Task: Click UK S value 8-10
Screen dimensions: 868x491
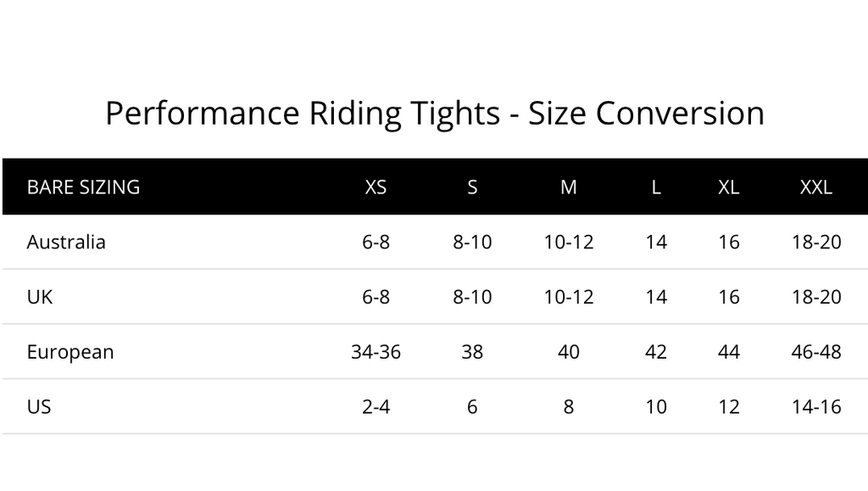Action: [472, 297]
